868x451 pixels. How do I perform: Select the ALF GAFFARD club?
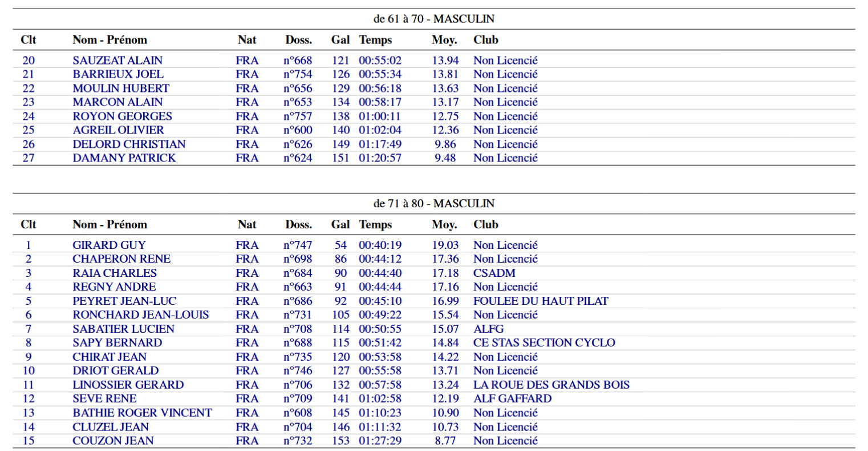coord(513,399)
